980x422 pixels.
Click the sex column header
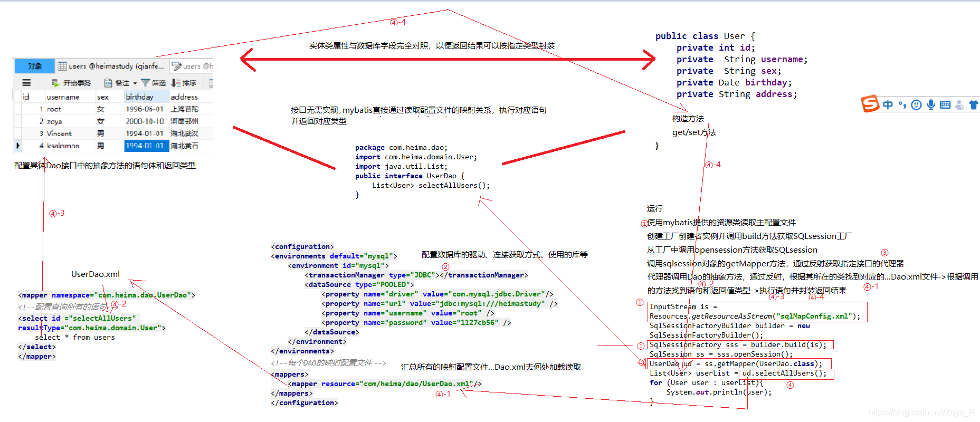(109, 97)
